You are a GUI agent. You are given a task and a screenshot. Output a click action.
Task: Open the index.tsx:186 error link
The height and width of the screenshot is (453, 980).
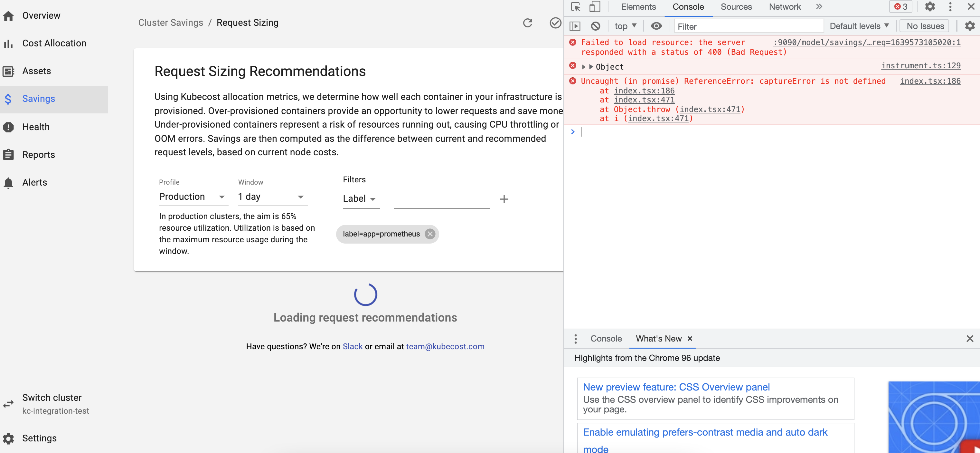coord(930,81)
